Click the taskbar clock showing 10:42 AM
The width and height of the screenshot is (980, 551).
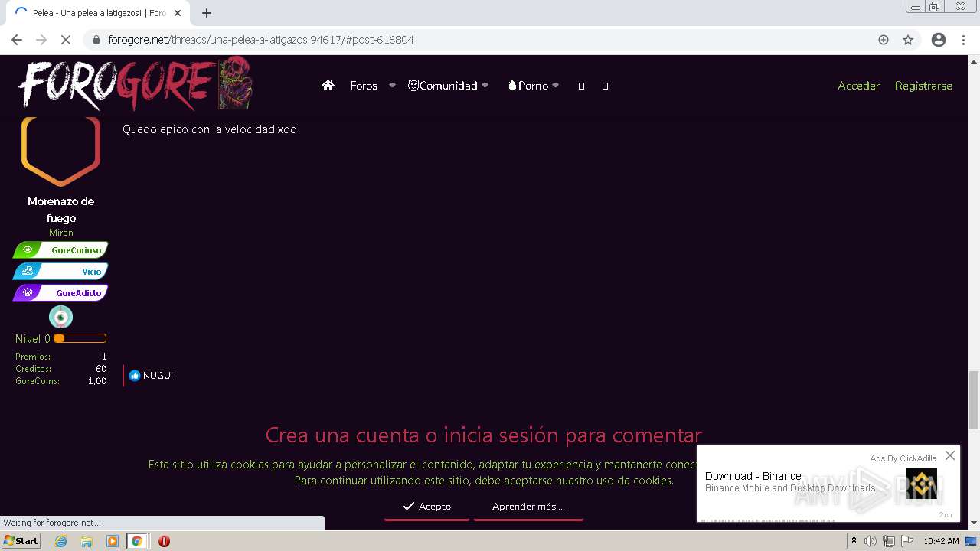pos(941,541)
